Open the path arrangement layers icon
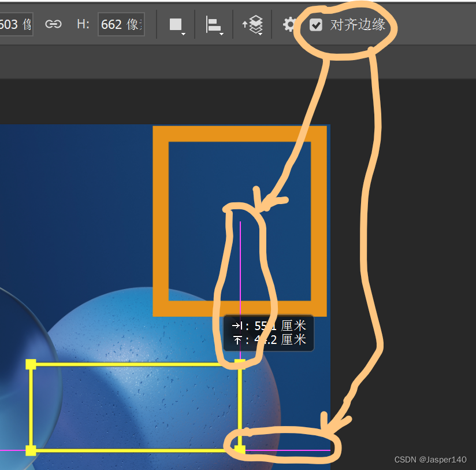The image size is (476, 470). click(x=252, y=25)
